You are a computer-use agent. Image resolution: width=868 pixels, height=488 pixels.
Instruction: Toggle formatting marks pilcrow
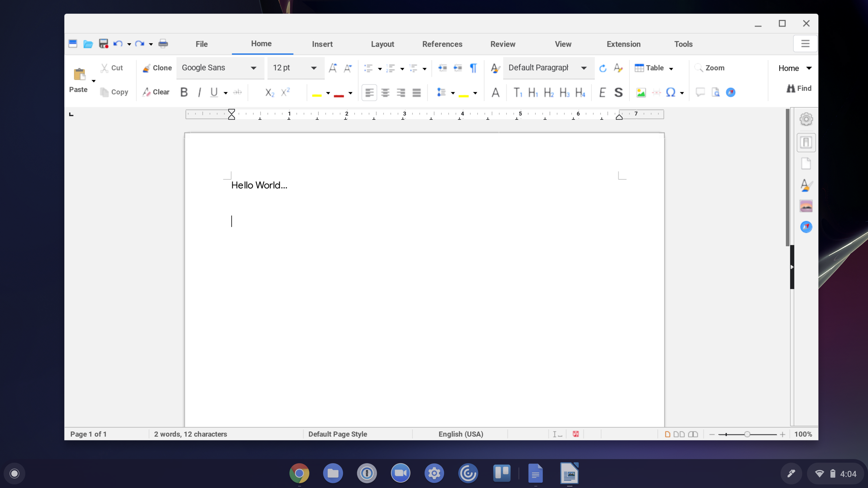[x=473, y=68]
